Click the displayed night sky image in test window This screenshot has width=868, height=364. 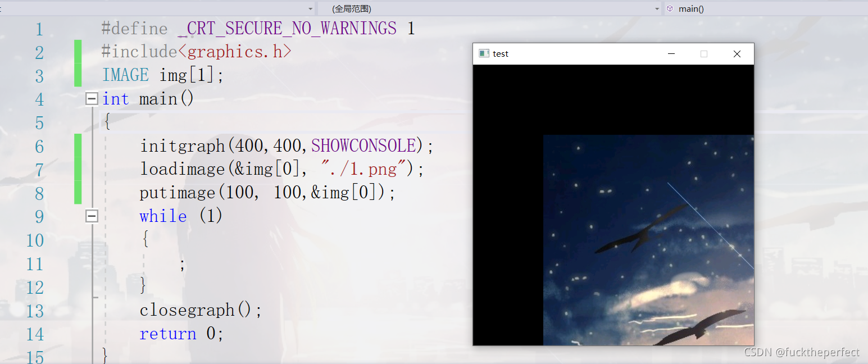[648, 240]
